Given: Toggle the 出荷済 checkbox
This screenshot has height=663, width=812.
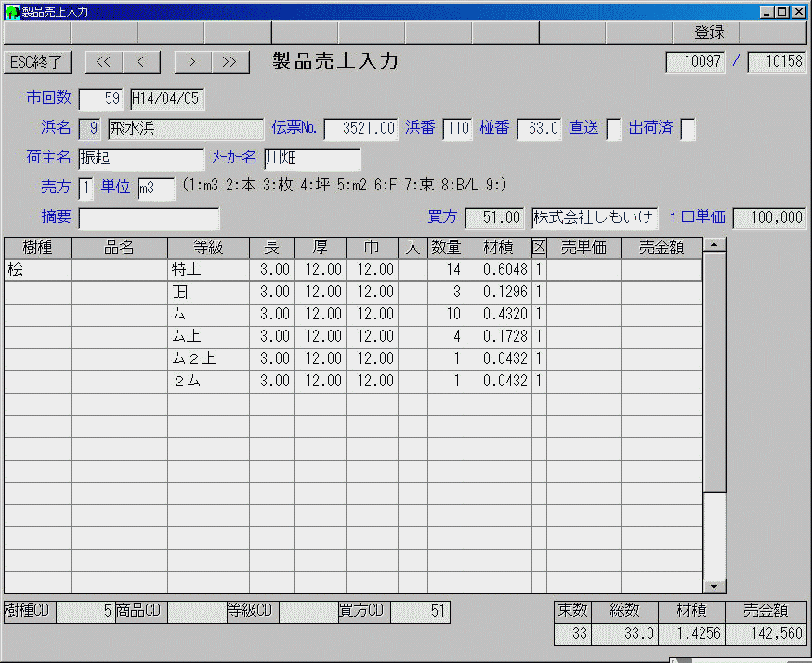Looking at the screenshot, I should point(688,129).
